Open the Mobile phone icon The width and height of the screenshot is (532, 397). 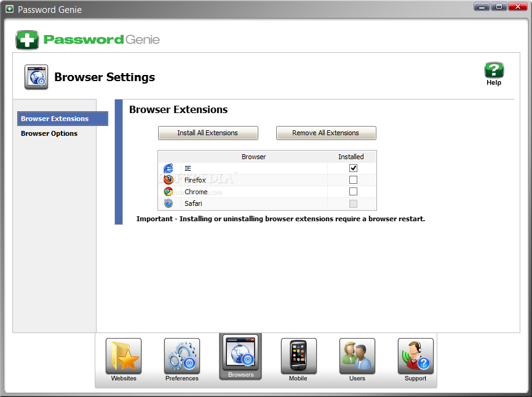coord(298,356)
